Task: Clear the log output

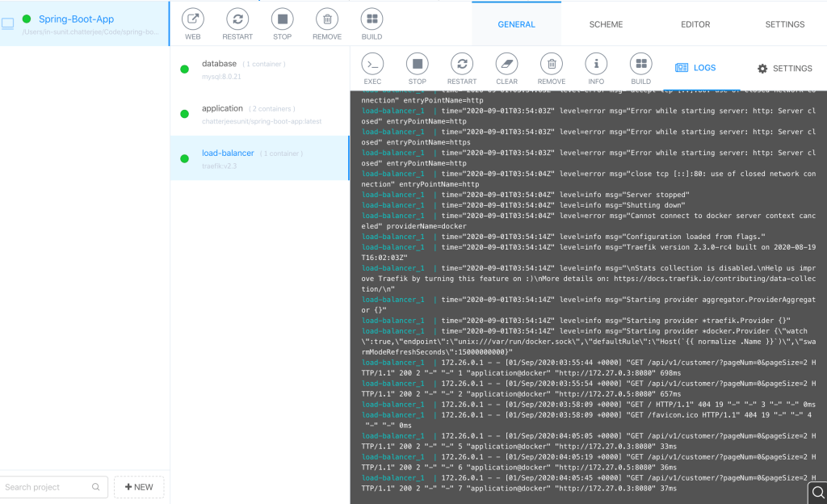Action: click(506, 65)
